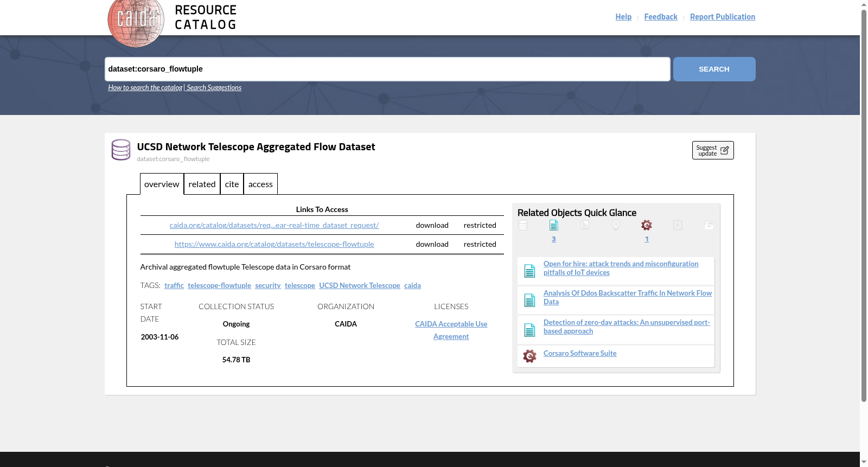
Task: Open the Help link
Action: pyautogui.click(x=623, y=17)
